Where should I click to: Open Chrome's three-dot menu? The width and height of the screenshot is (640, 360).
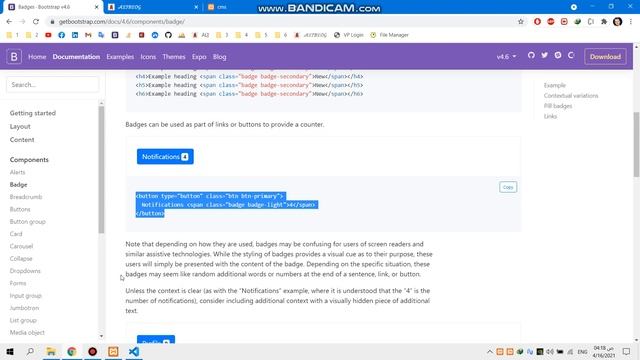631,22
